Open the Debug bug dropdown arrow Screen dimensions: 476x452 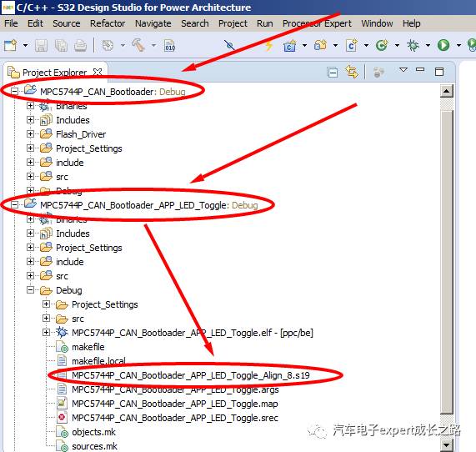(x=428, y=46)
